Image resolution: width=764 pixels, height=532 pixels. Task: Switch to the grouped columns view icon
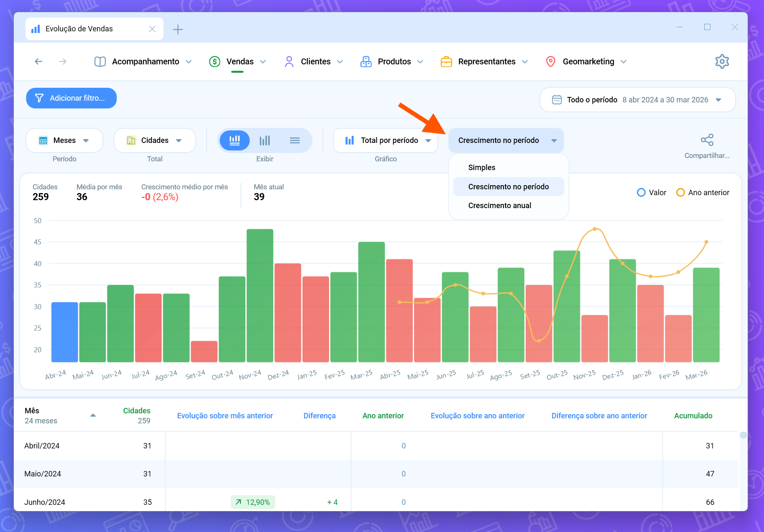265,140
